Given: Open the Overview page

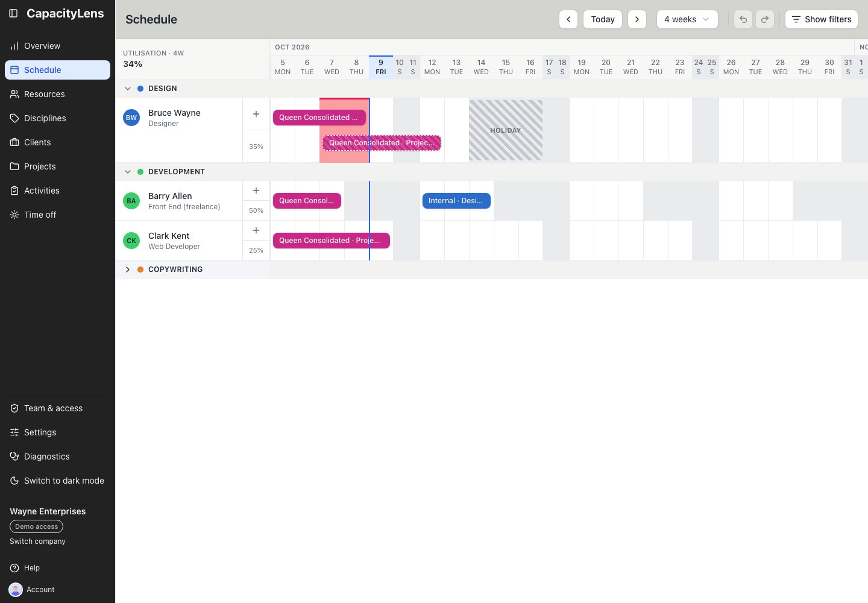Looking at the screenshot, I should coord(57,46).
